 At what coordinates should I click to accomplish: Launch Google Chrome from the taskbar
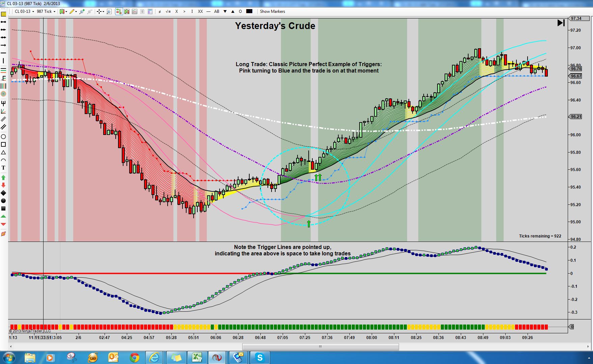134,358
